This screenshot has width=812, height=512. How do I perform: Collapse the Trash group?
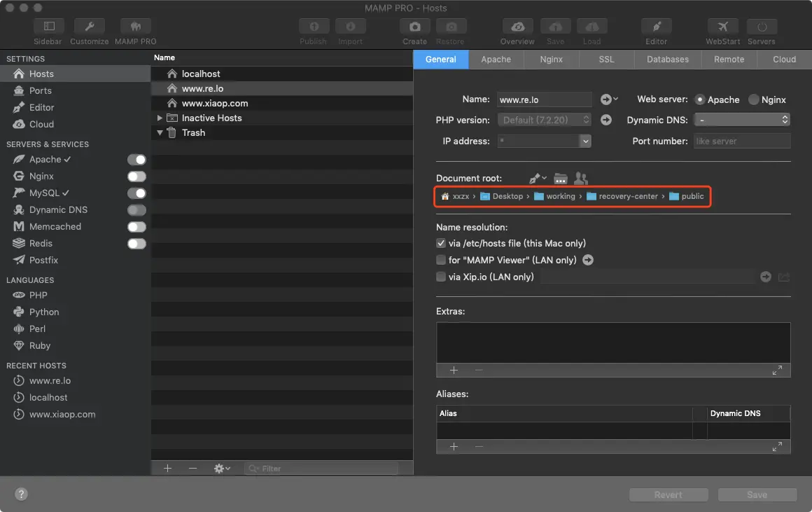tap(160, 132)
